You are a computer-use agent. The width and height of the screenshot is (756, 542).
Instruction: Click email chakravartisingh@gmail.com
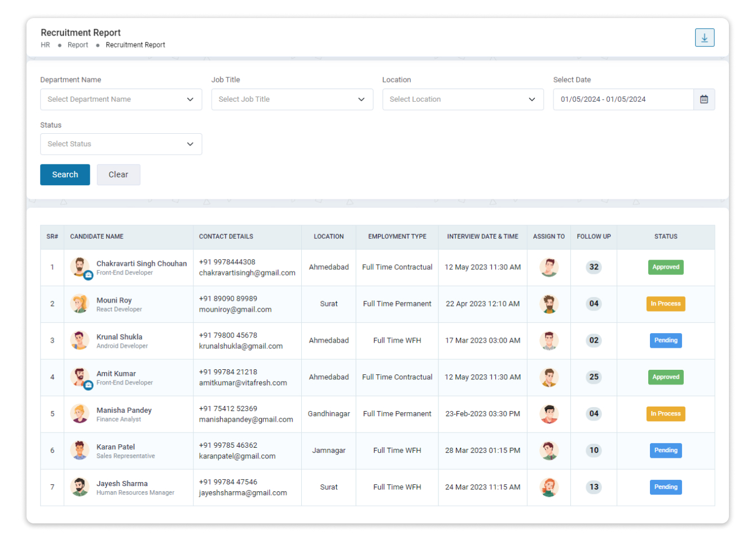click(x=247, y=273)
